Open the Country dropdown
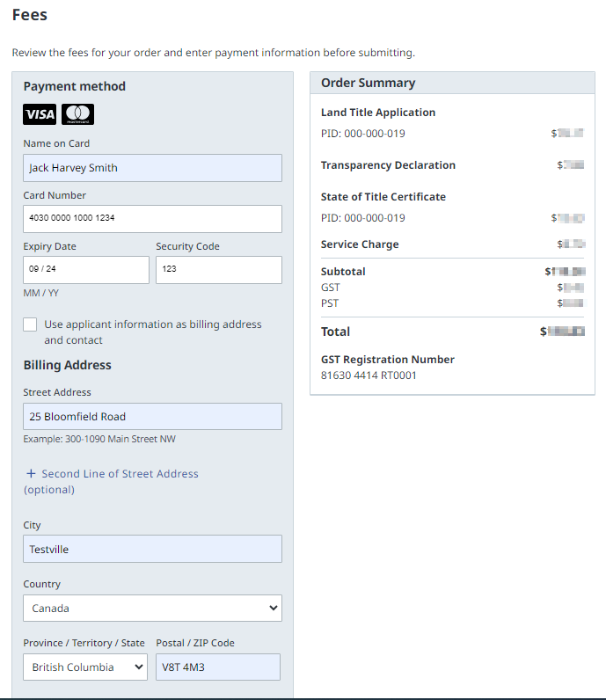This screenshot has width=606, height=700. [152, 608]
